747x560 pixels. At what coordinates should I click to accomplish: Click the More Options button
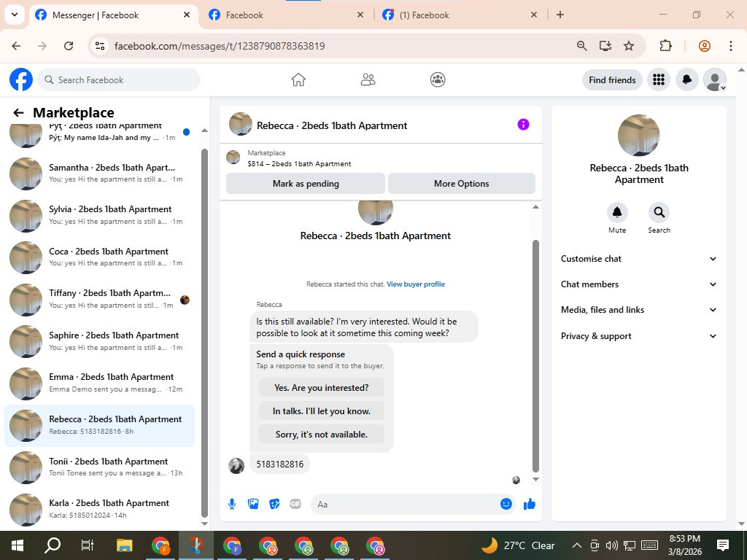click(x=461, y=183)
